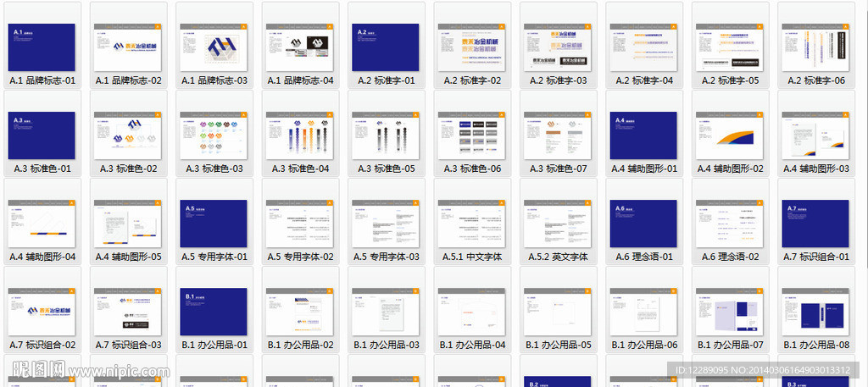The height and width of the screenshot is (387, 868).
Task: Click the file name label B.1 办公用品-05
Action: [x=559, y=345]
